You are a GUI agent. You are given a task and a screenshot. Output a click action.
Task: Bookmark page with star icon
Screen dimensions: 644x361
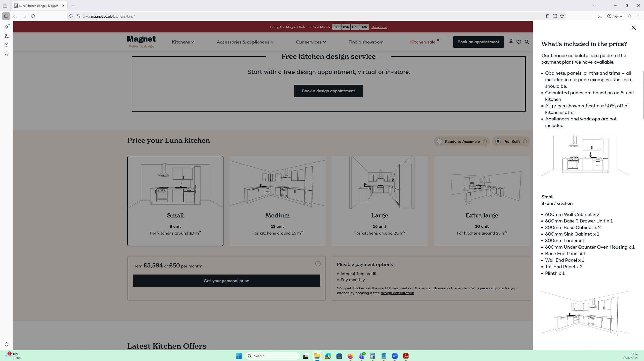point(562,16)
